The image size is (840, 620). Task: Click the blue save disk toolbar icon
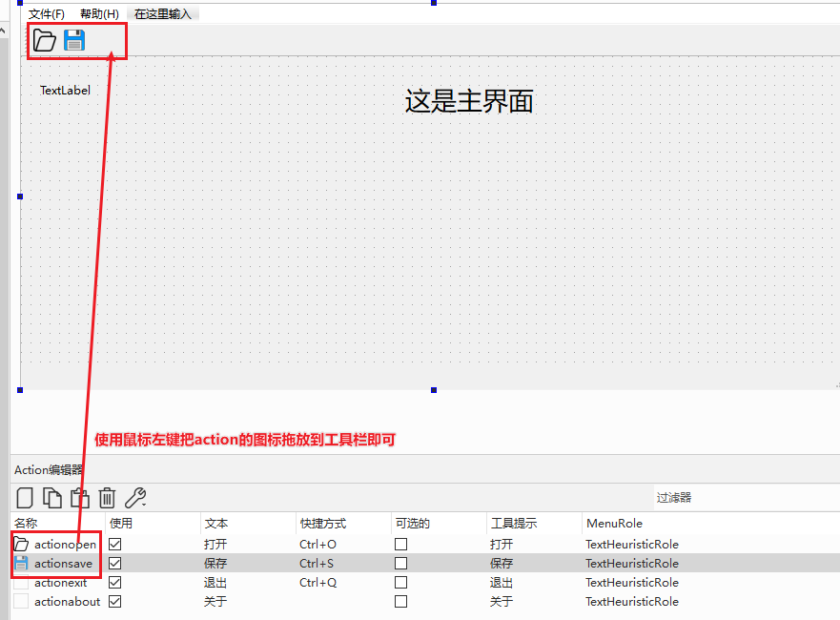tap(74, 40)
